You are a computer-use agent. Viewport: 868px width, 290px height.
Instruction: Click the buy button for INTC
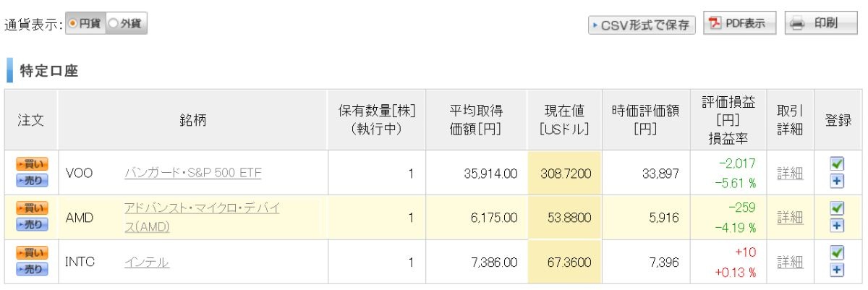[x=31, y=254]
